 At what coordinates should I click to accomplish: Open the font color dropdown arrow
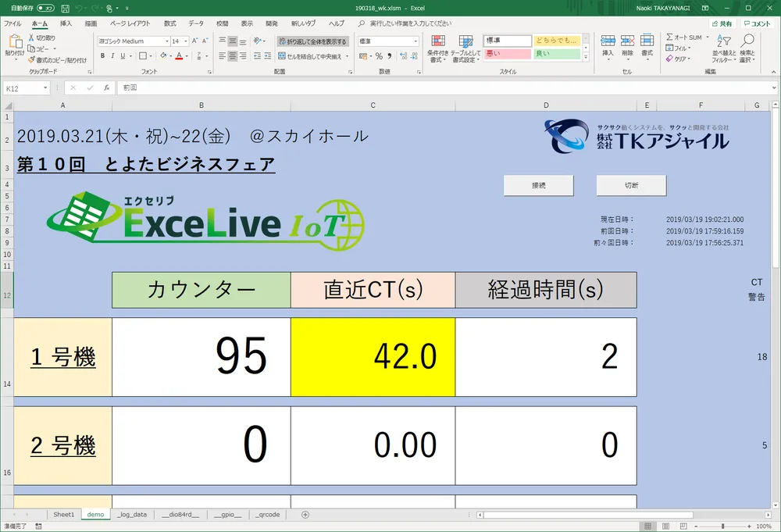pyautogui.click(x=187, y=56)
